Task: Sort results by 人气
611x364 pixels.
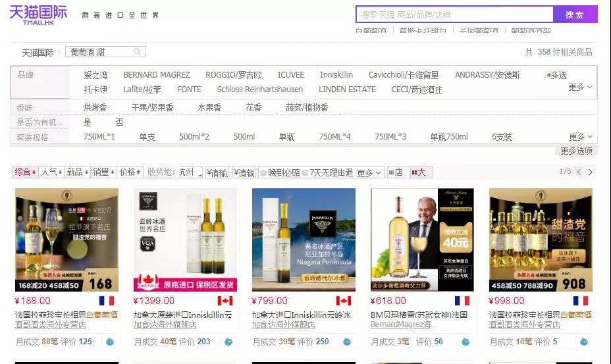Action: click(51, 172)
